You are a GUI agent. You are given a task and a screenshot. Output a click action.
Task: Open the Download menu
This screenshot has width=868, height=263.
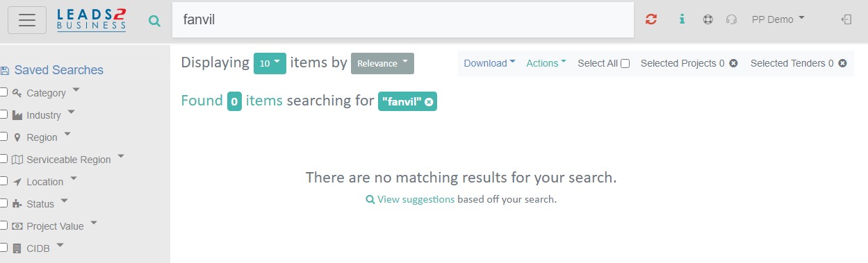(489, 63)
